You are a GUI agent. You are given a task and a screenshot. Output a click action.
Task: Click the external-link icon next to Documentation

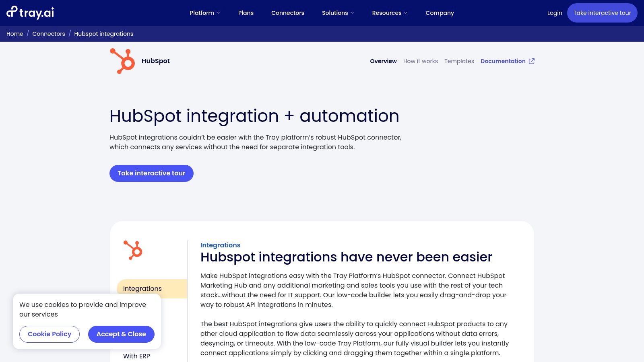pos(532,61)
